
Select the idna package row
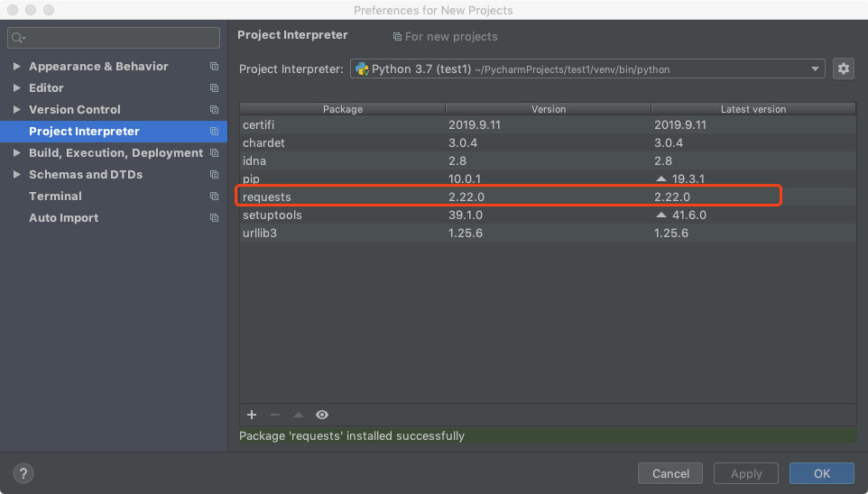point(548,161)
